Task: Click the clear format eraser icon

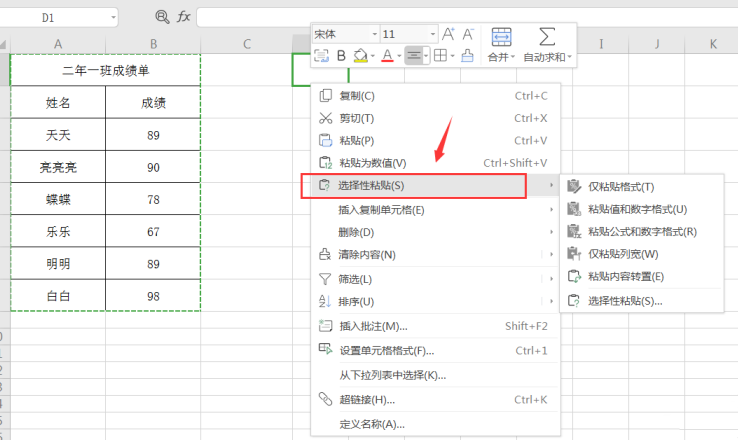Action: 467,56
